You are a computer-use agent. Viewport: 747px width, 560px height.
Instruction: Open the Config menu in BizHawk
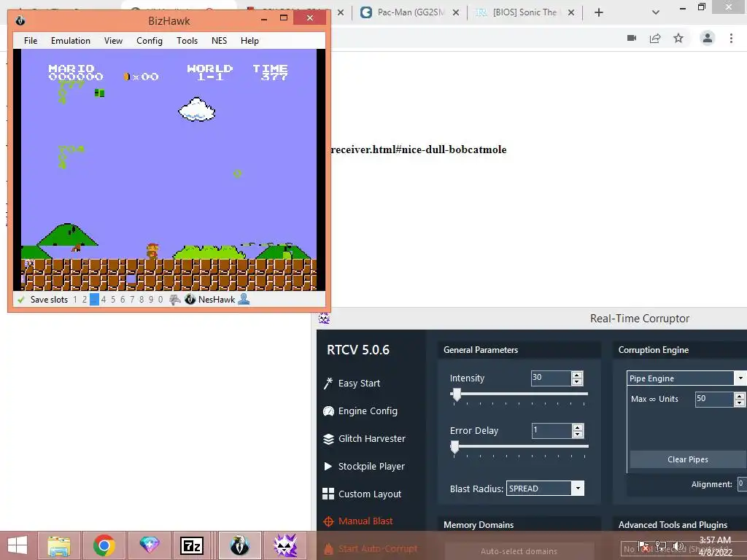(149, 41)
